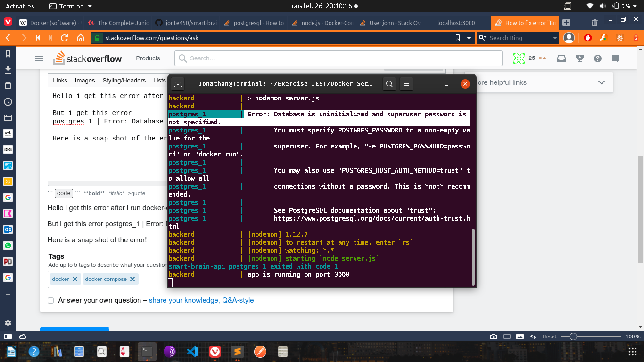Click the address bar URL
Viewport: 644px width, 362px height.
(x=152, y=38)
